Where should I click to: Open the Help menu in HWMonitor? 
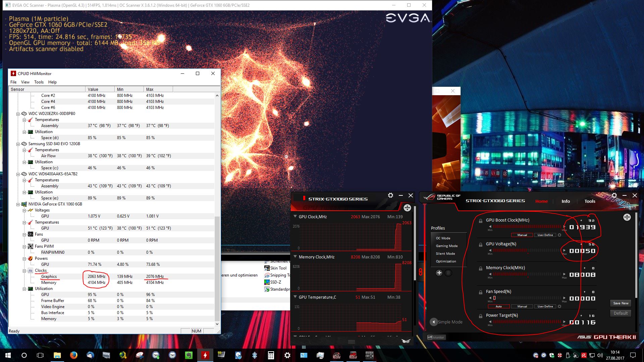click(x=52, y=82)
